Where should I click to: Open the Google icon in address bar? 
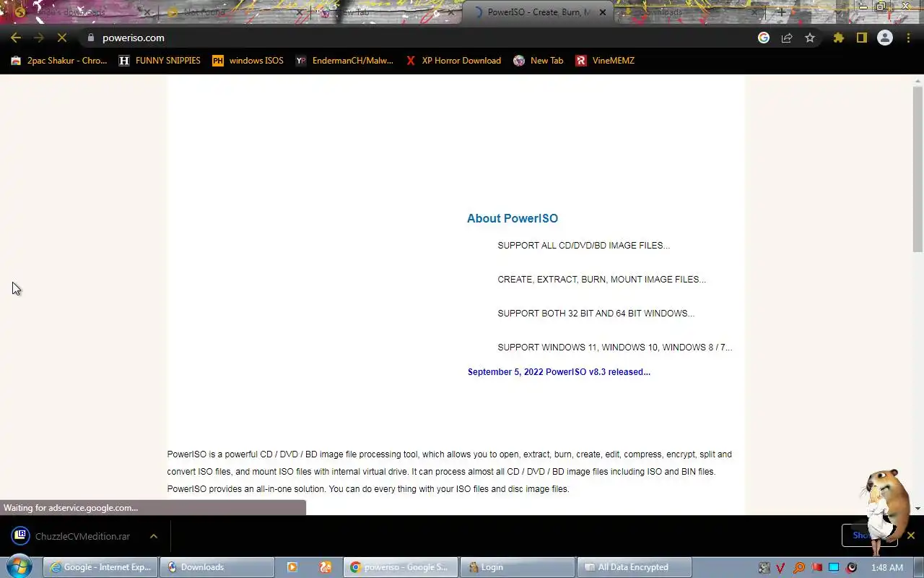coord(764,38)
